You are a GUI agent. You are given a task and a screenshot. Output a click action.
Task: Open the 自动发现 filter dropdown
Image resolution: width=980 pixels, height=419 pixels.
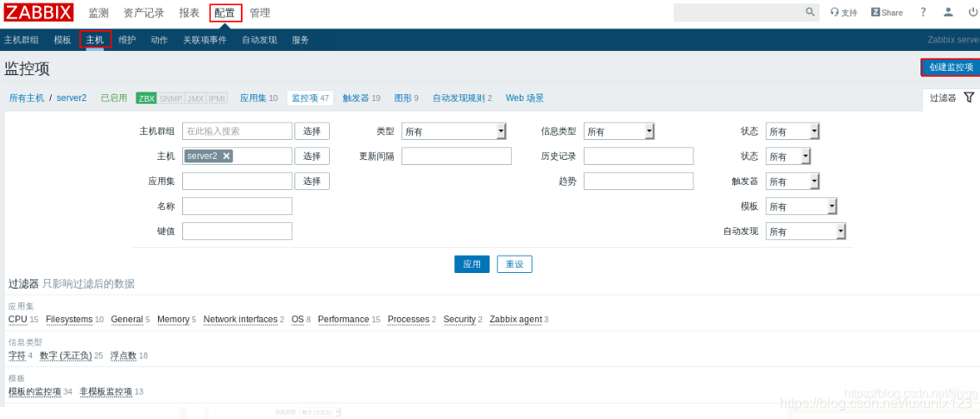(806, 232)
